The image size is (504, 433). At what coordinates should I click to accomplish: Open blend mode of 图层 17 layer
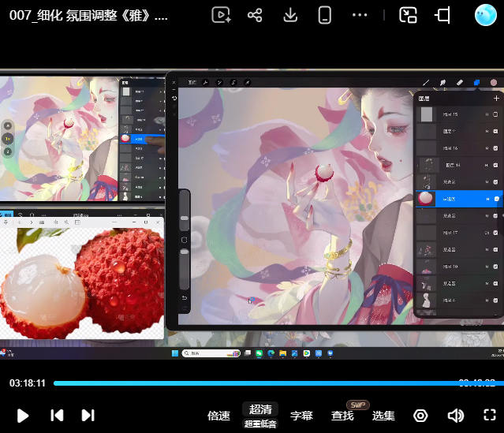tap(487, 233)
